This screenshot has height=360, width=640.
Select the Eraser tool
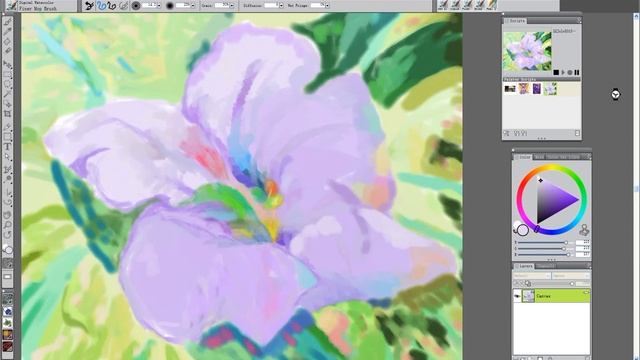(7, 51)
